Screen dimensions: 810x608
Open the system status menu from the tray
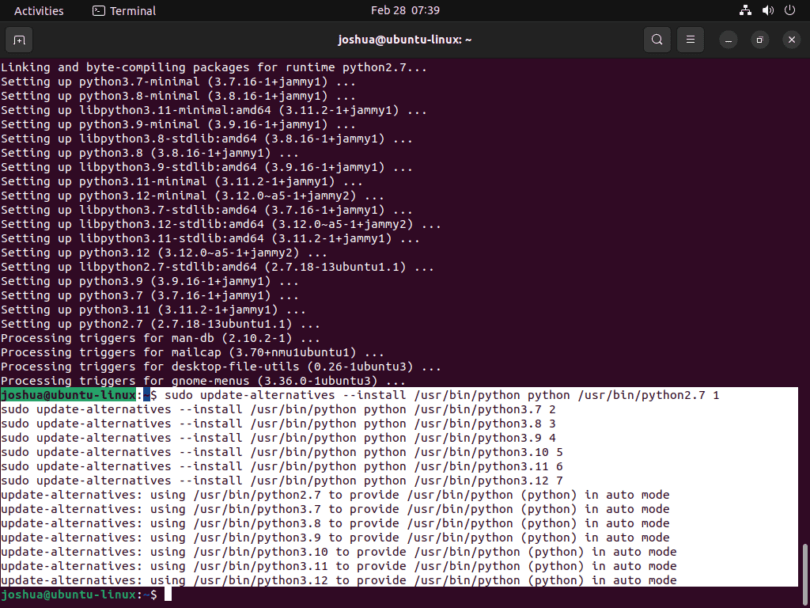click(x=767, y=10)
